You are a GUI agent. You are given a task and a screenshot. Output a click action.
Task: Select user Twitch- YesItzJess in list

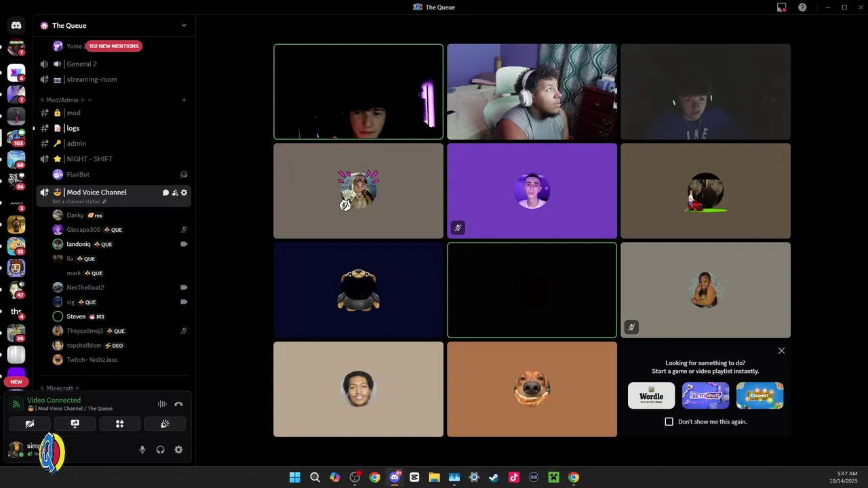coord(113,360)
